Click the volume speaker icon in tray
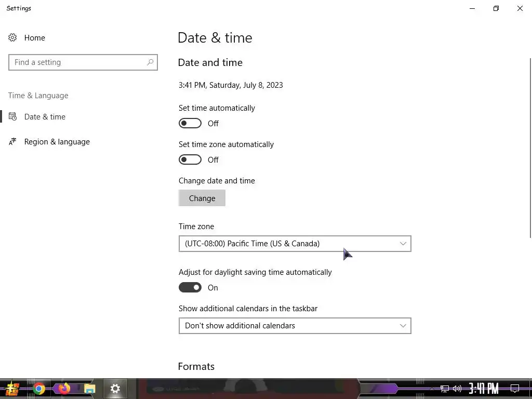Viewport: 532px width, 399px height. pyautogui.click(x=457, y=389)
